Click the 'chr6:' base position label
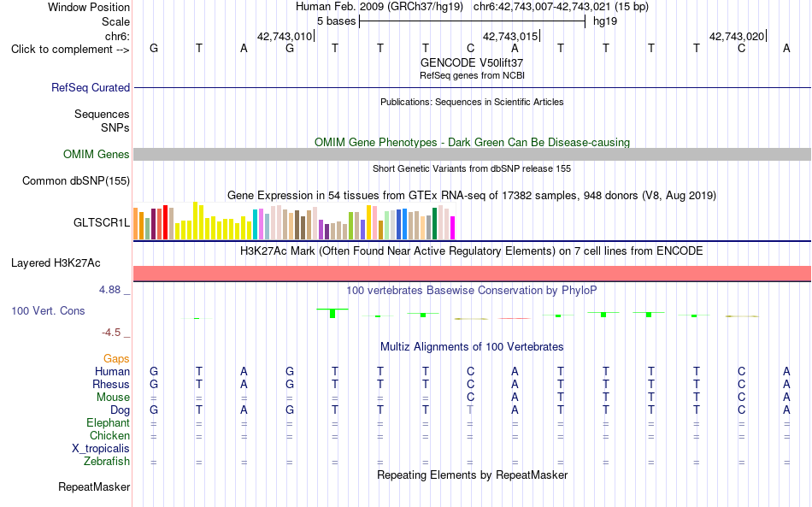Screen dimensions: 812x507 [x=117, y=36]
